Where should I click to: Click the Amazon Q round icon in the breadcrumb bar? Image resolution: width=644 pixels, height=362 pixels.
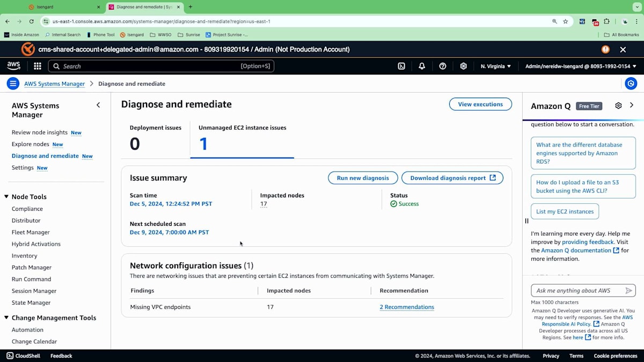pos(631,83)
